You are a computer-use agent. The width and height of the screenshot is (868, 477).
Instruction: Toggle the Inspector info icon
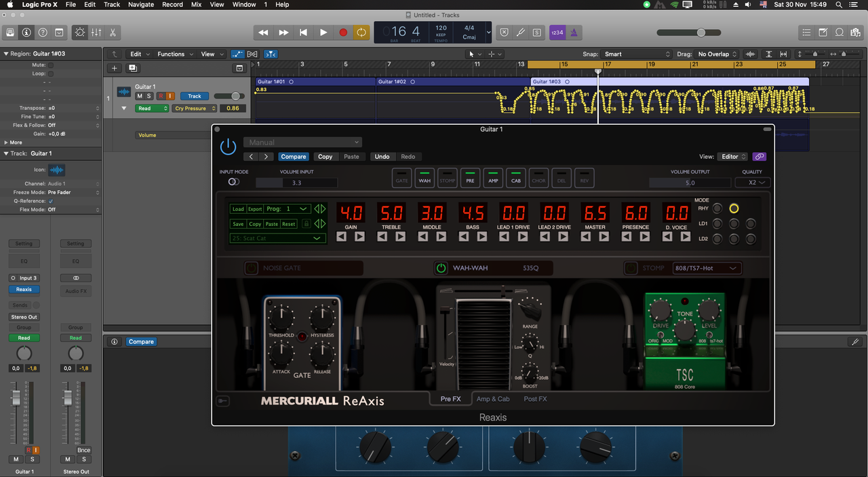(26, 32)
